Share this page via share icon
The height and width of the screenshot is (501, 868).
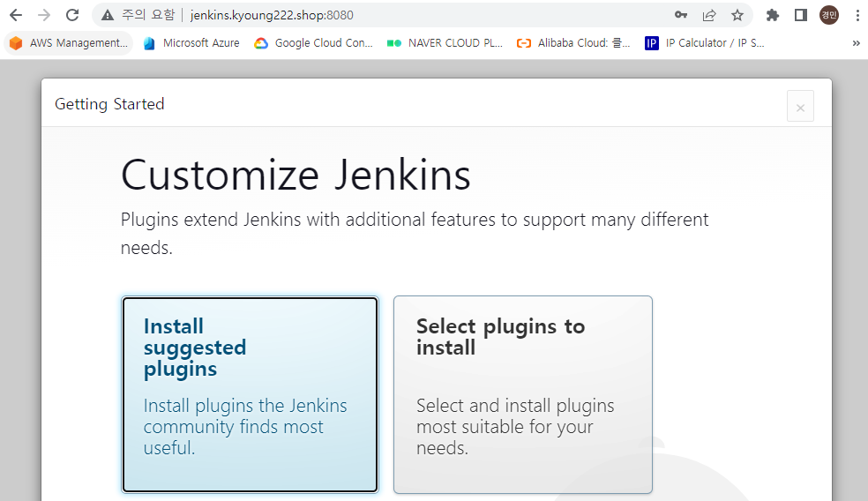pos(709,15)
